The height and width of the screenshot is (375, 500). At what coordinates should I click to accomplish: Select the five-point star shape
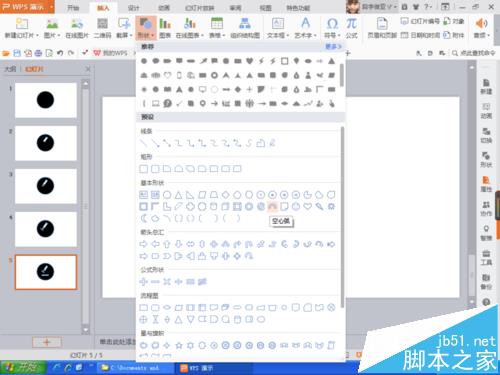point(179,345)
